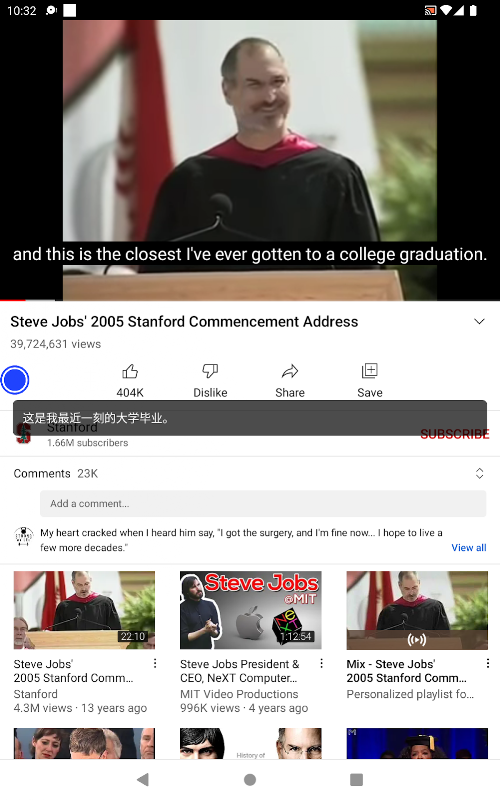
Task: Focus the Add a comment field
Action: [x=263, y=504]
